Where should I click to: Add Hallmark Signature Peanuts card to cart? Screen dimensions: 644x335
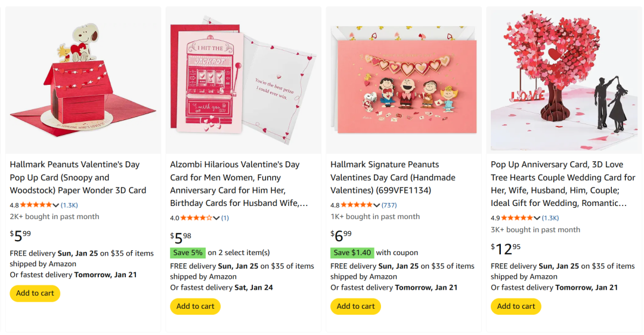(355, 306)
